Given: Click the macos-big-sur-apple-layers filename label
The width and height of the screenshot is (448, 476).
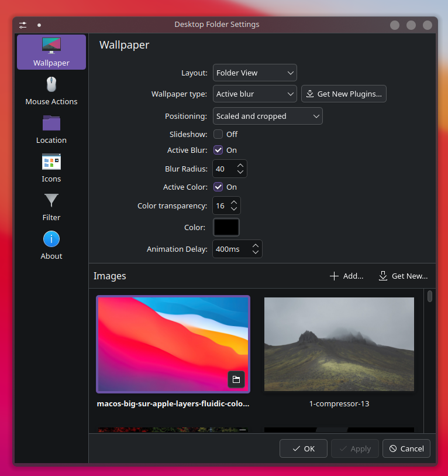Looking at the screenshot, I should pyautogui.click(x=173, y=404).
